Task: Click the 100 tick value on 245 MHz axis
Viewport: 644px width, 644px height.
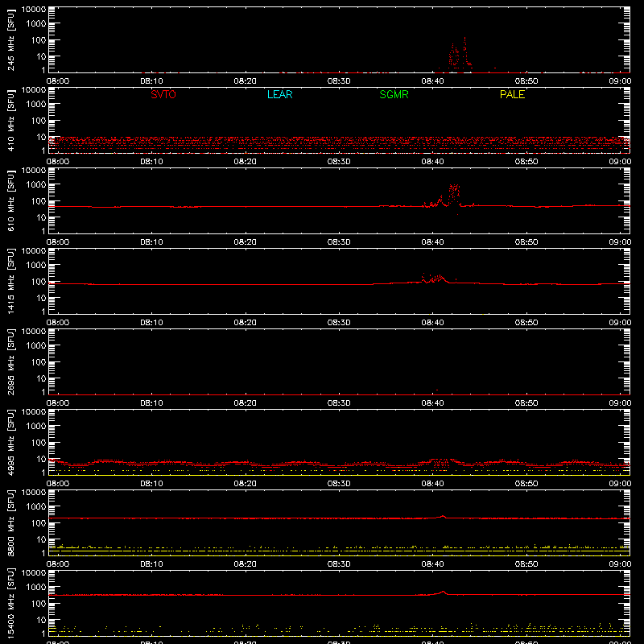Action: pos(39,40)
